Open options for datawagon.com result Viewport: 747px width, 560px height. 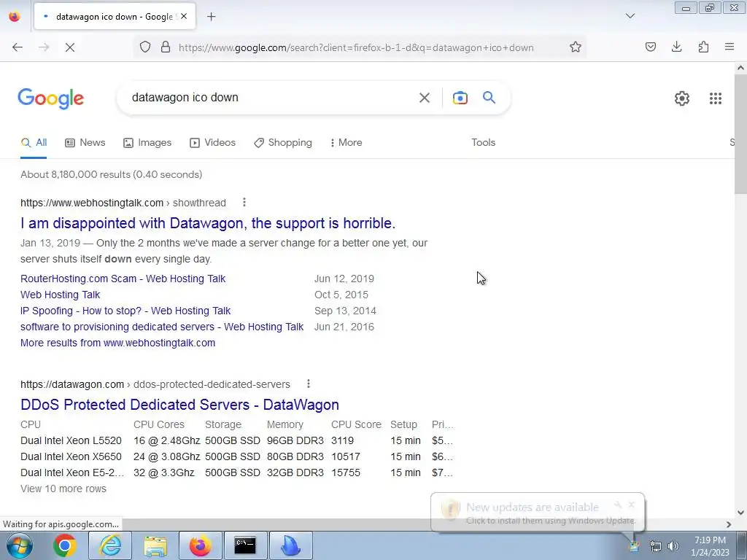click(309, 384)
